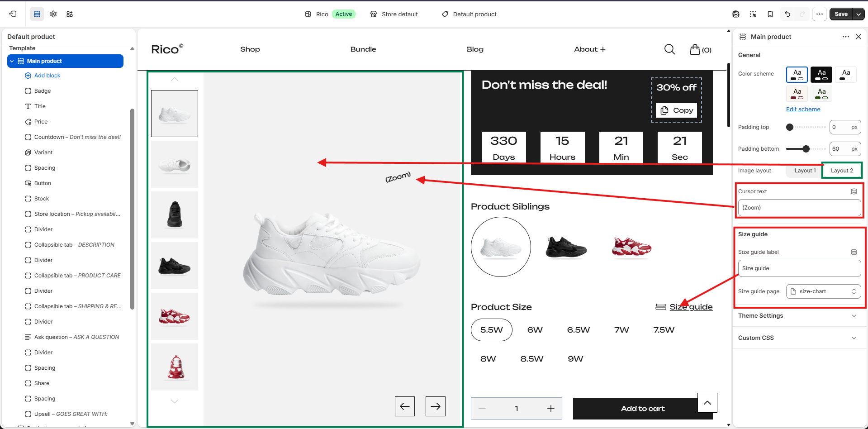Viewport: 868px width, 429px height.
Task: Open the Save button dropdown arrow
Action: tap(859, 14)
